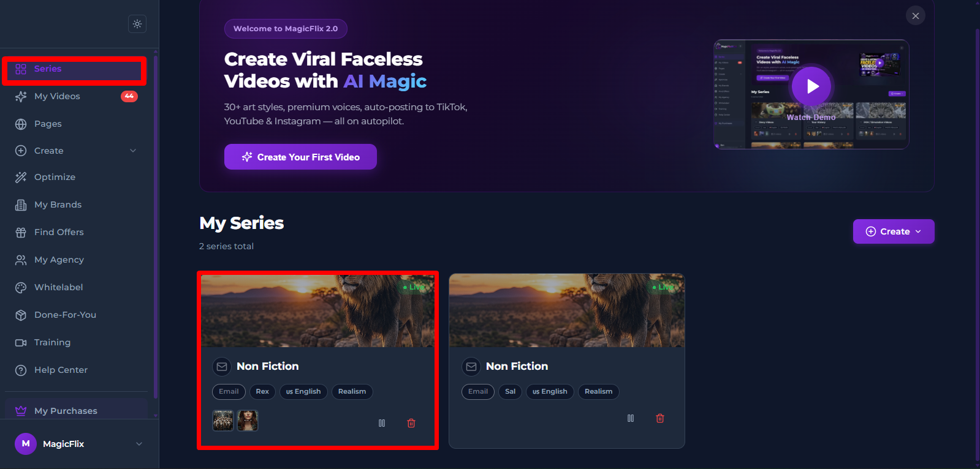Toggle the light/dark theme sun icon
Viewport: 980px width, 469px height.
click(x=137, y=24)
